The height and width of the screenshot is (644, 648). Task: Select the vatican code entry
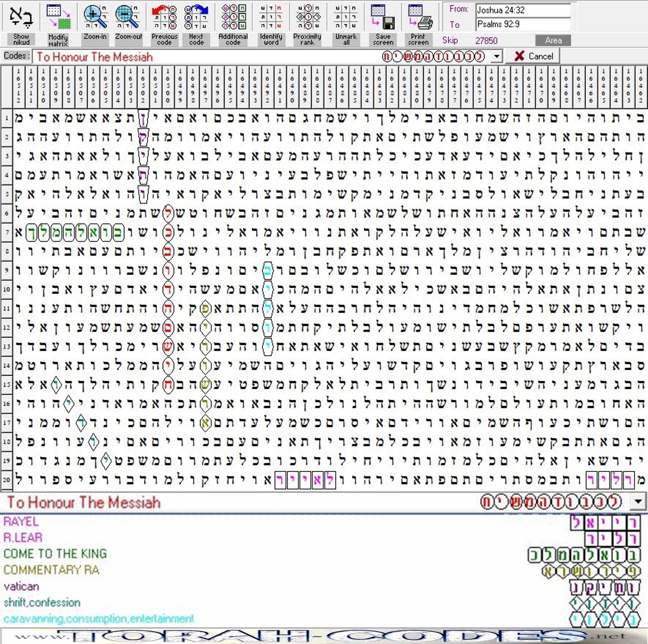coord(22,586)
